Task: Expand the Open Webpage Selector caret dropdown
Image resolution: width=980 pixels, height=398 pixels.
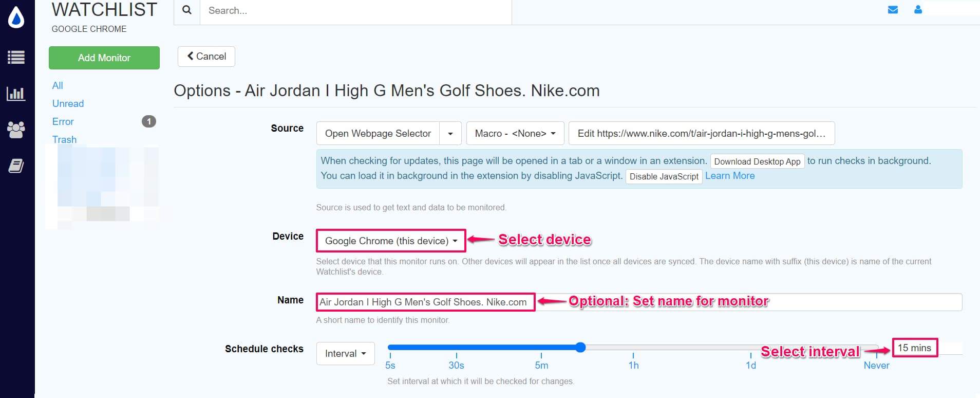Action: pyautogui.click(x=450, y=134)
